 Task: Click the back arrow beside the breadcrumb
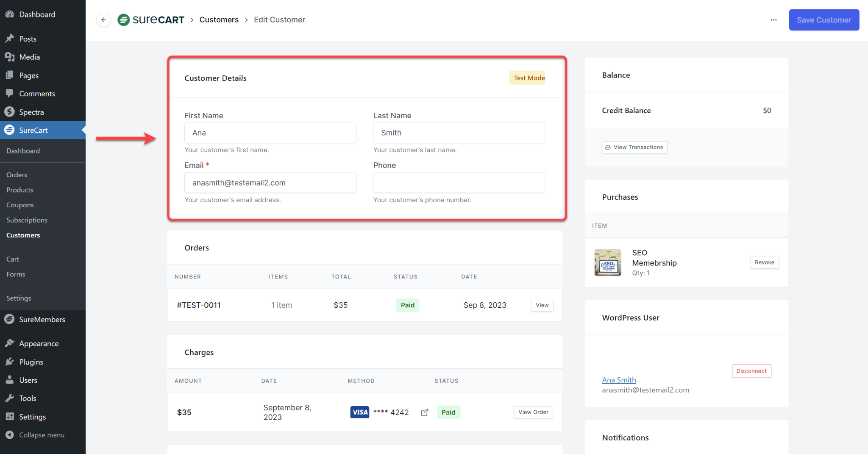pos(103,20)
